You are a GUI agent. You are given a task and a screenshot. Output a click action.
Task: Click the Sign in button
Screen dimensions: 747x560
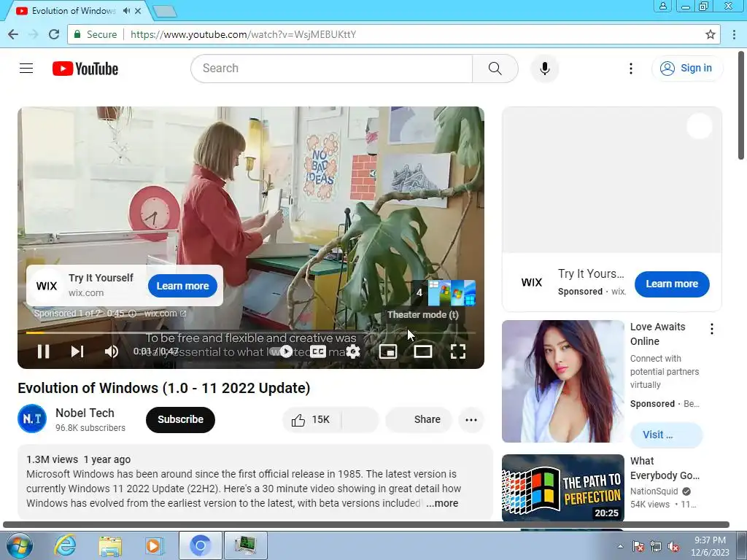(x=686, y=68)
